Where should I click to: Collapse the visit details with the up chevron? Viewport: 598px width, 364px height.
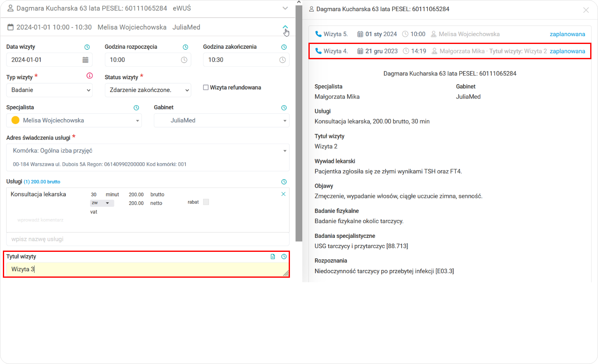[285, 27]
